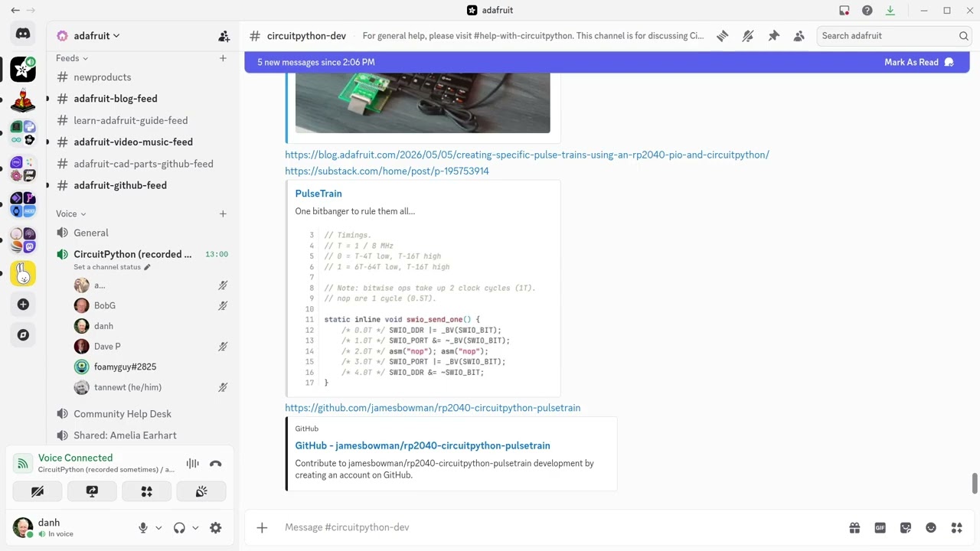
Task: Open the Help question mark icon
Action: (x=867, y=10)
